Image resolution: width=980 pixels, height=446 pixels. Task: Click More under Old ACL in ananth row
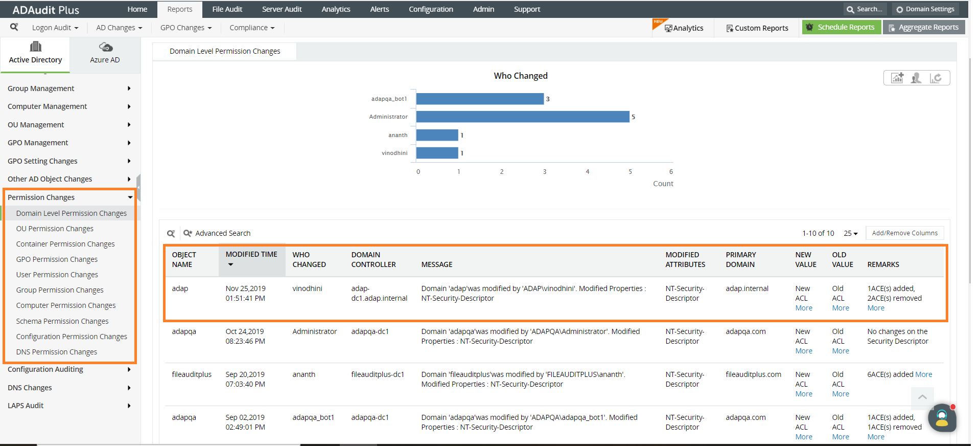841,394
